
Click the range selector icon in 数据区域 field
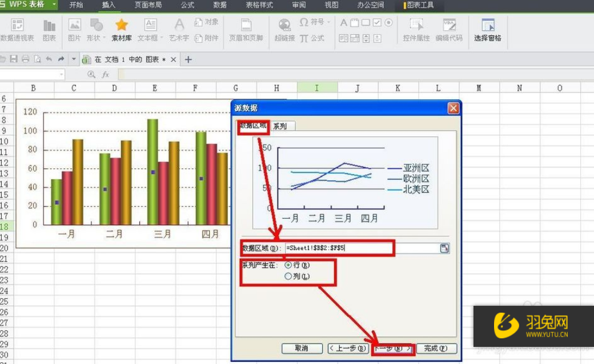pos(444,248)
